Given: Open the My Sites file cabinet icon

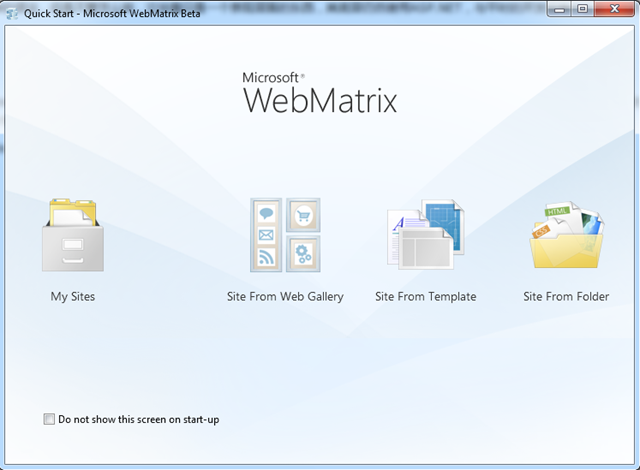Looking at the screenshot, I should pyautogui.click(x=73, y=235).
